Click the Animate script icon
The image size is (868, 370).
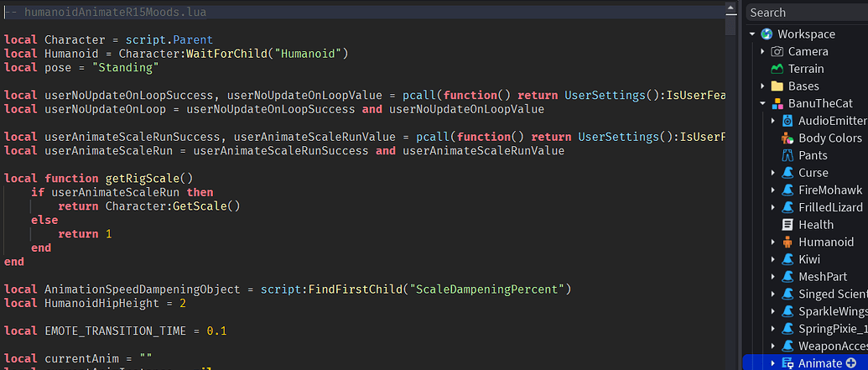[x=787, y=363]
